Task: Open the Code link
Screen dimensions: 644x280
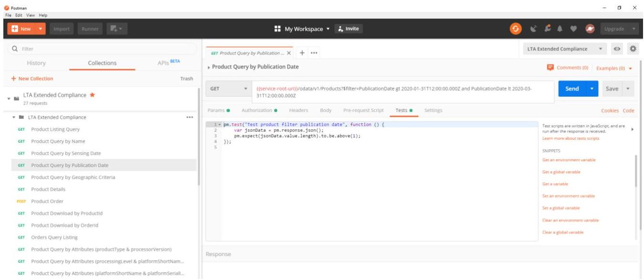Action: pyautogui.click(x=629, y=111)
